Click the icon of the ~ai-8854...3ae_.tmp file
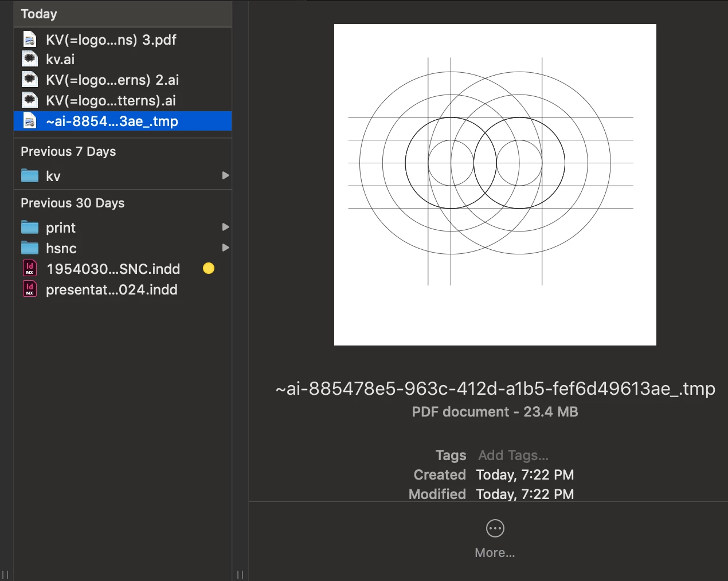This screenshot has width=728, height=581. coord(30,121)
